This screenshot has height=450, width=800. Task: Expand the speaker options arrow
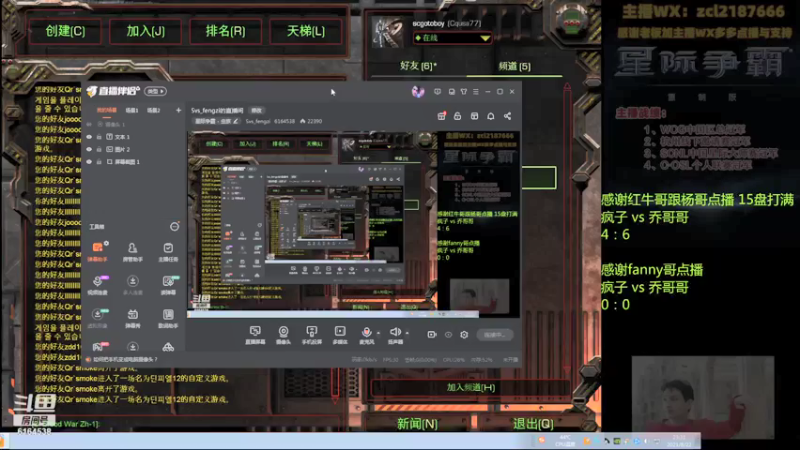click(x=407, y=333)
